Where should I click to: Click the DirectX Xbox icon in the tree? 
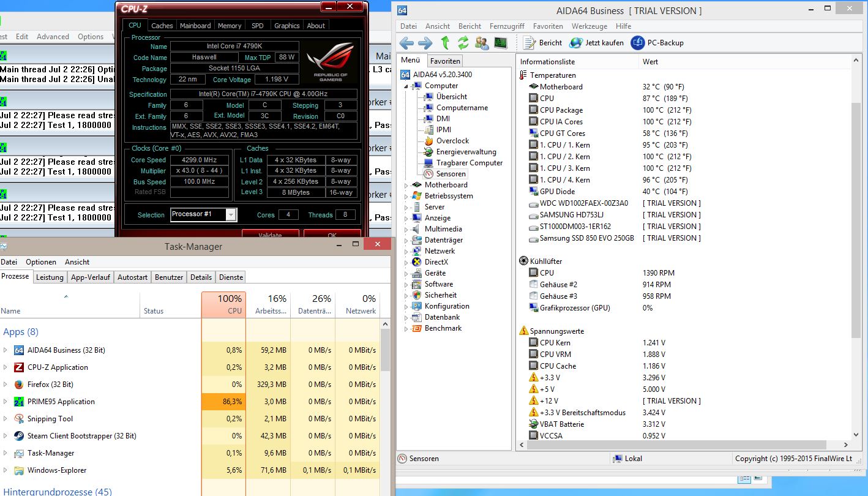point(417,262)
